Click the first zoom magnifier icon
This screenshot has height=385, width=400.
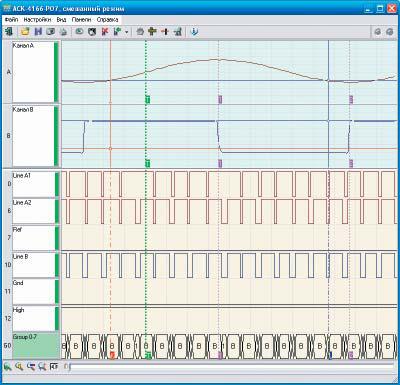[x=8, y=367]
